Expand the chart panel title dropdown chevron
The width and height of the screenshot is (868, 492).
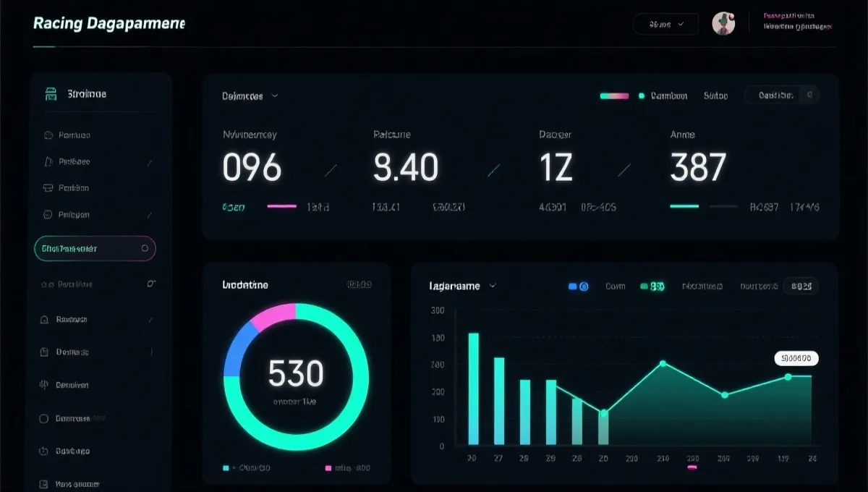pyautogui.click(x=493, y=286)
